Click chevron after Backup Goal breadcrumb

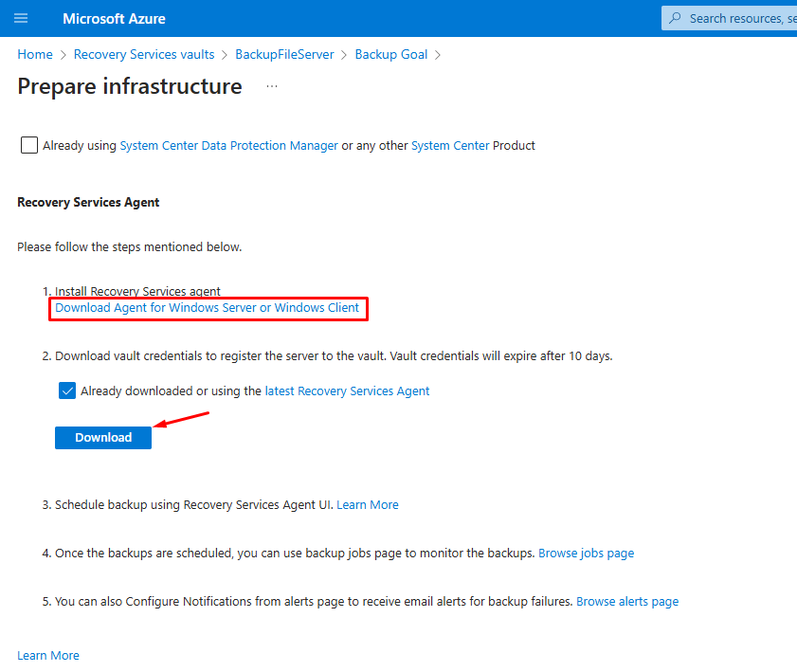437,55
